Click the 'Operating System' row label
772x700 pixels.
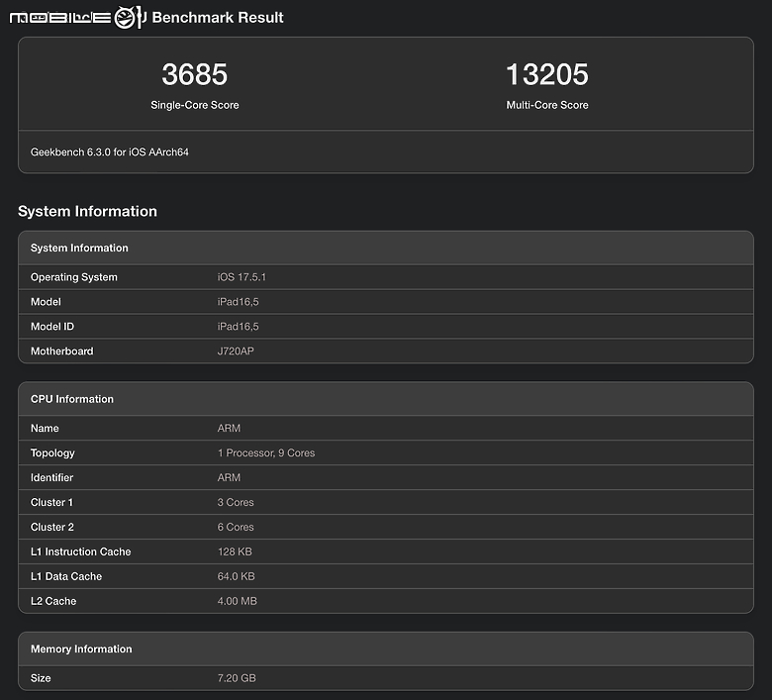(x=74, y=277)
